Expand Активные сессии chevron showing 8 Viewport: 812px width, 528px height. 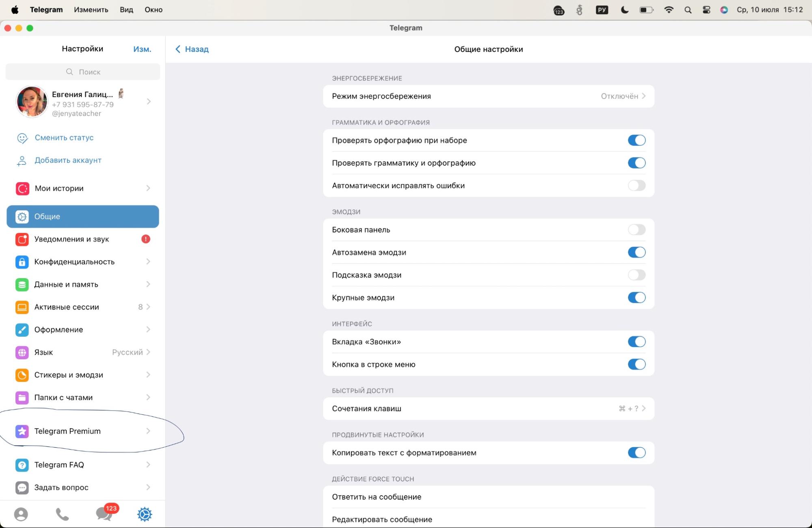tap(148, 307)
